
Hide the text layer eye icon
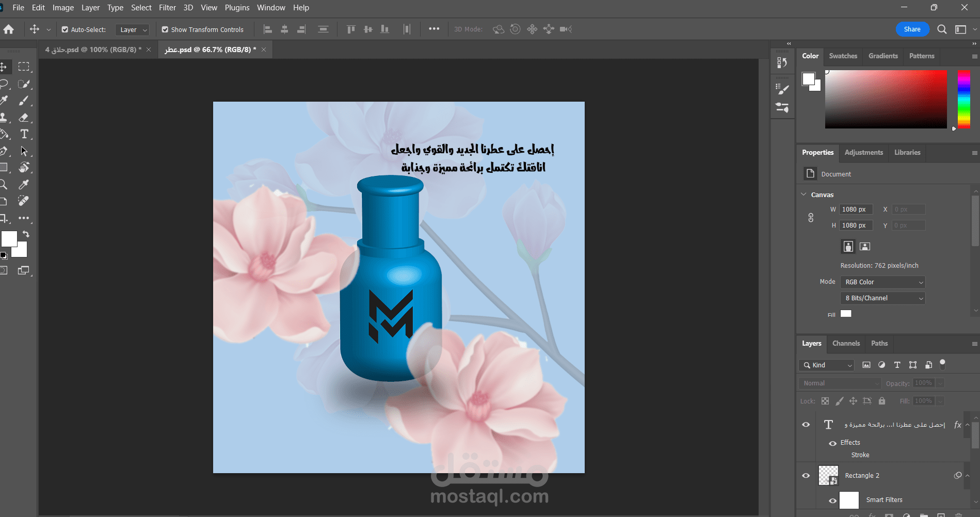click(x=806, y=425)
